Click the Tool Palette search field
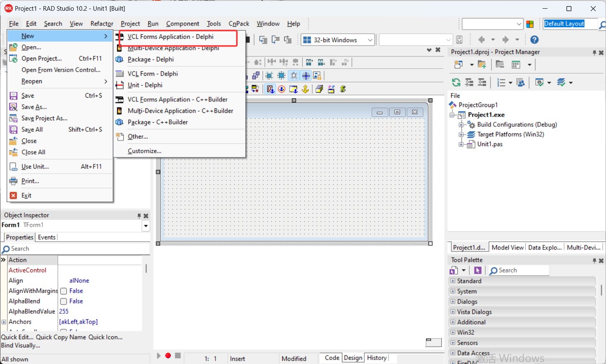This screenshot has height=364, width=606. (519, 271)
